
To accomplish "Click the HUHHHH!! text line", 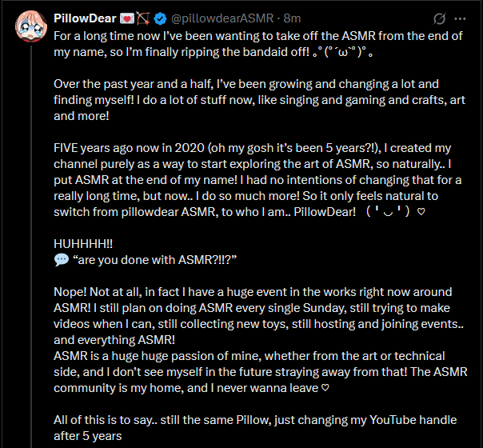I will point(84,244).
